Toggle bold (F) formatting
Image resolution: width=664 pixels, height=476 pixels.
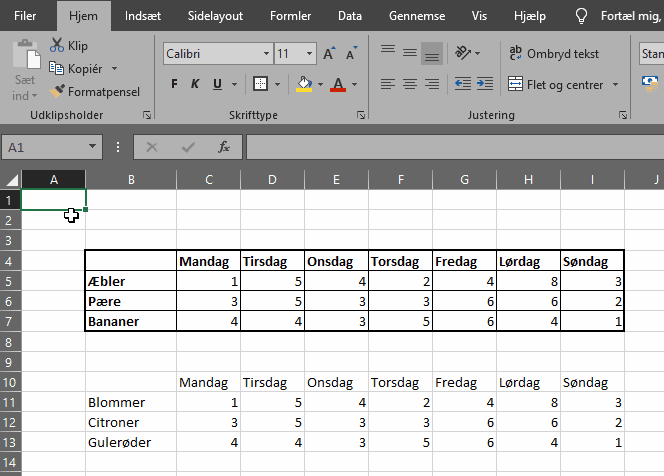point(175,85)
